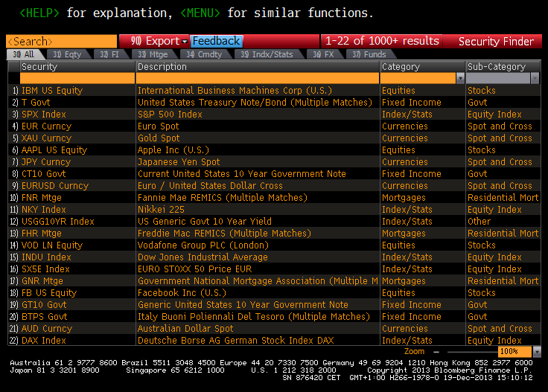Click the Sub-Category column filter field
This screenshot has width=548, height=392.
(x=498, y=78)
